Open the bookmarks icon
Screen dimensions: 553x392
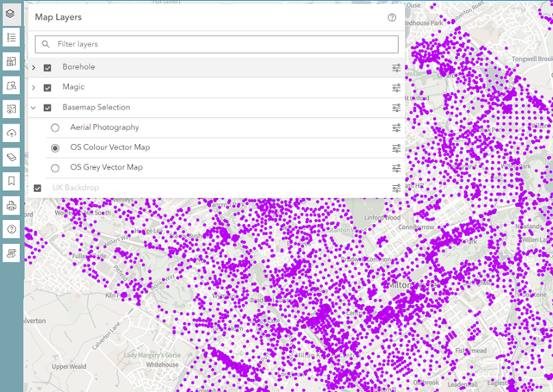click(x=11, y=181)
